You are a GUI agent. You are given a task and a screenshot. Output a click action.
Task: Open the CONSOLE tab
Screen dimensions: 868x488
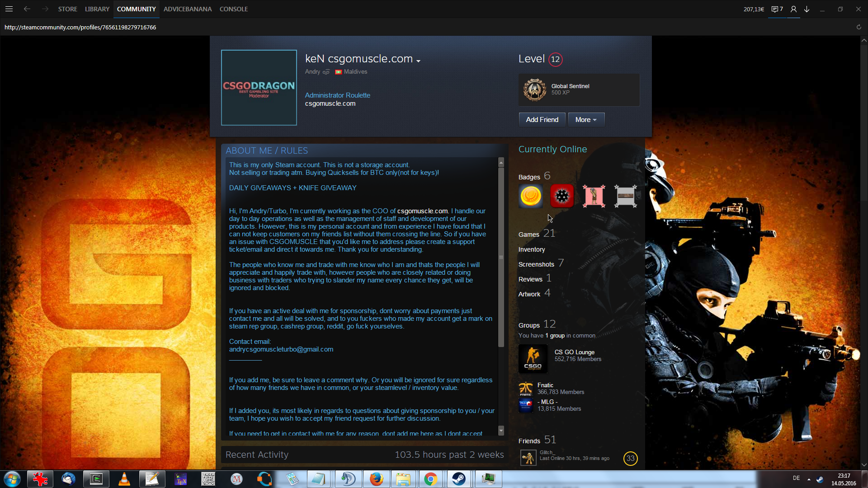click(x=234, y=9)
